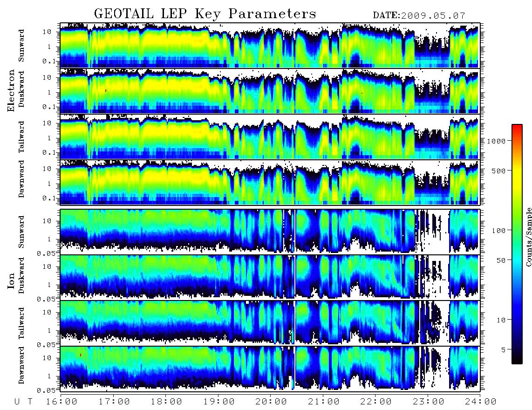Click the 0.05 tick of Ion Dawnward panel
The width and height of the screenshot is (532, 410).
46,390
